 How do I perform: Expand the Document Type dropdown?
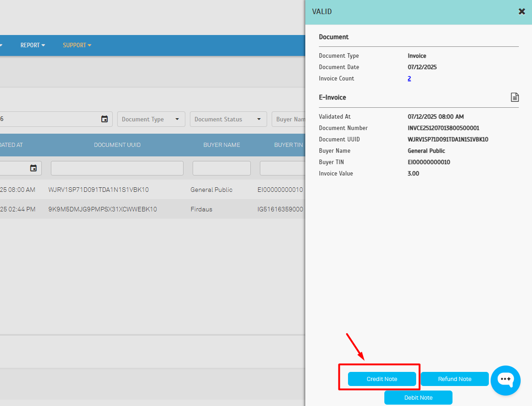pos(151,119)
